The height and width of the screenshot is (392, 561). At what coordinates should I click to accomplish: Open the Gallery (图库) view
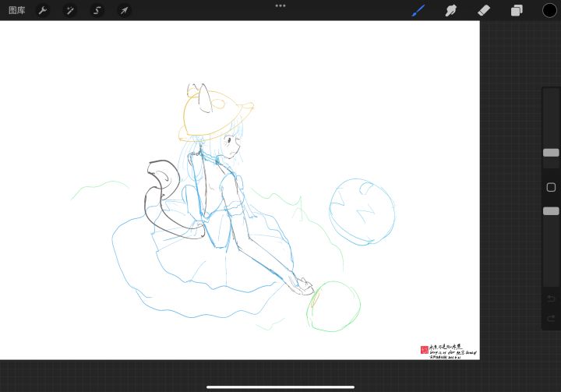click(x=17, y=10)
